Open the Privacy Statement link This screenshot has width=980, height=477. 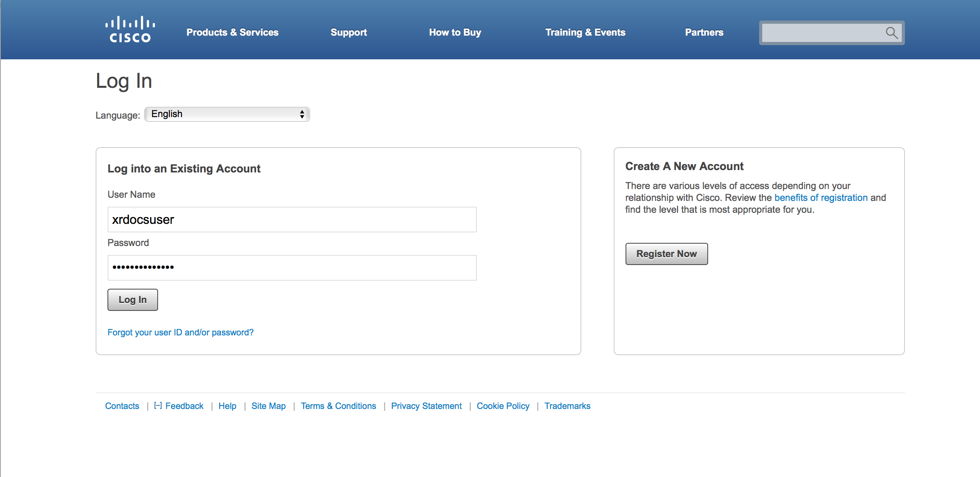click(x=426, y=406)
